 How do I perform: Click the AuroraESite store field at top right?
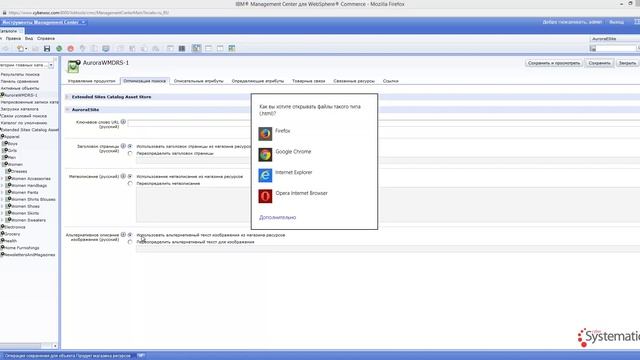pos(615,39)
